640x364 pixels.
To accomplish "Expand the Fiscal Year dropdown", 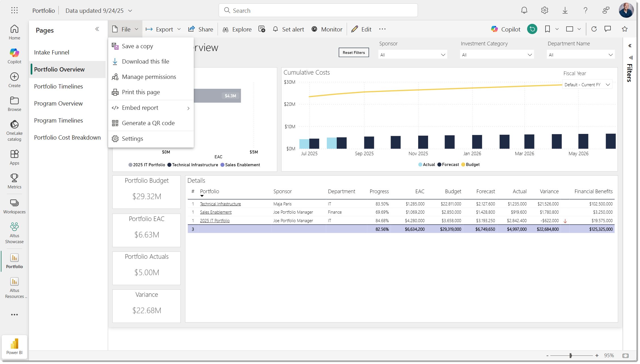I will pyautogui.click(x=587, y=85).
